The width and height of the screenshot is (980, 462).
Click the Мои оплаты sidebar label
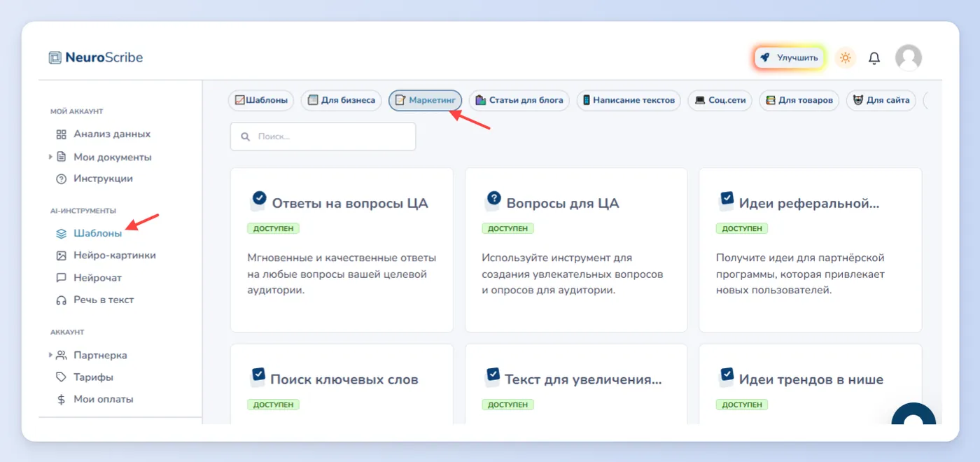[104, 400]
